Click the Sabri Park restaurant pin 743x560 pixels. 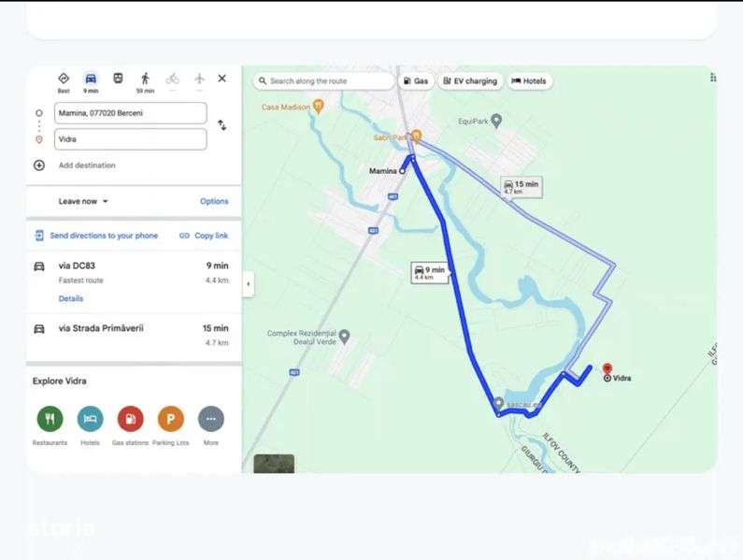click(x=416, y=136)
